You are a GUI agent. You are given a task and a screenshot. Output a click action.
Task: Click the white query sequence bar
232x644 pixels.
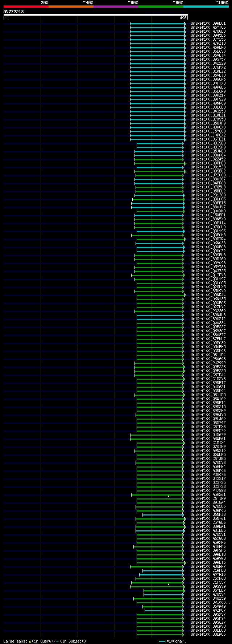pos(96,15)
